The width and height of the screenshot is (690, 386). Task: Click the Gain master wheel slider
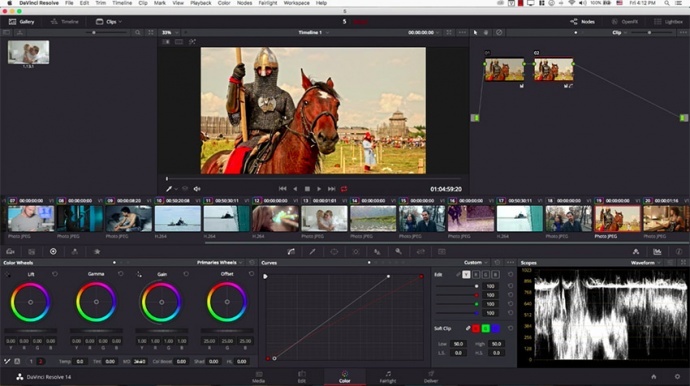(x=161, y=331)
